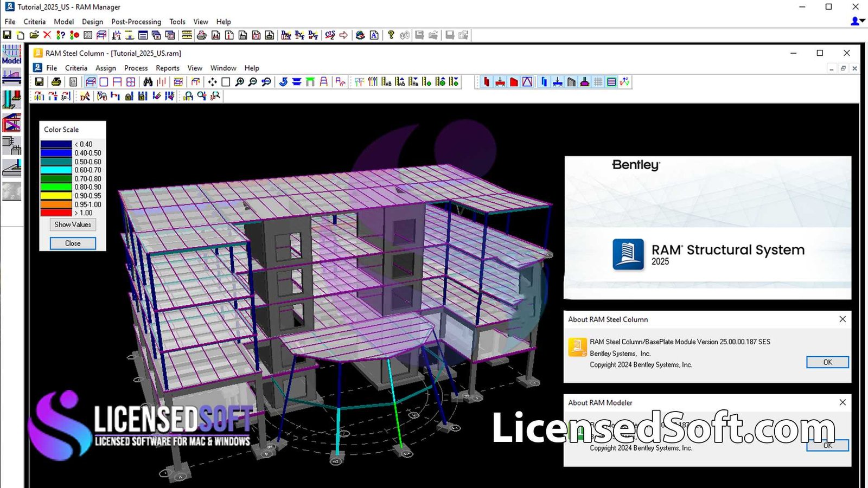Open the Post-Processing menu
This screenshot has width=868, height=488.
point(136,22)
